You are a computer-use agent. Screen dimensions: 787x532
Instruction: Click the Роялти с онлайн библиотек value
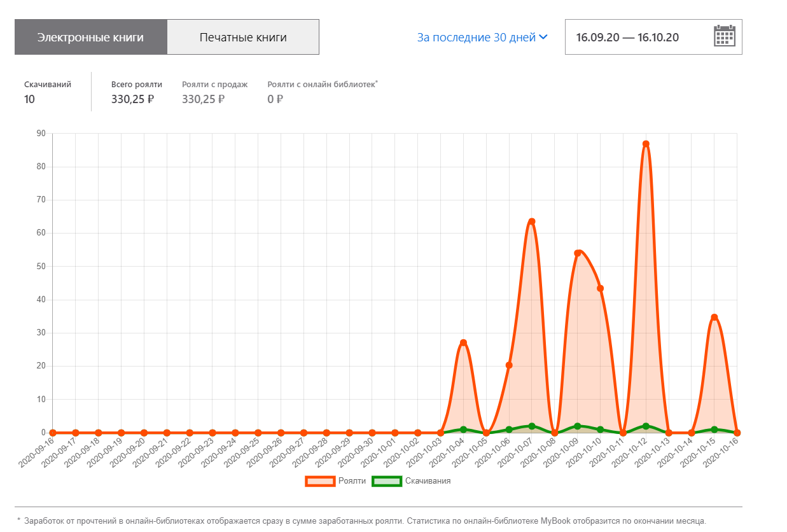point(275,99)
